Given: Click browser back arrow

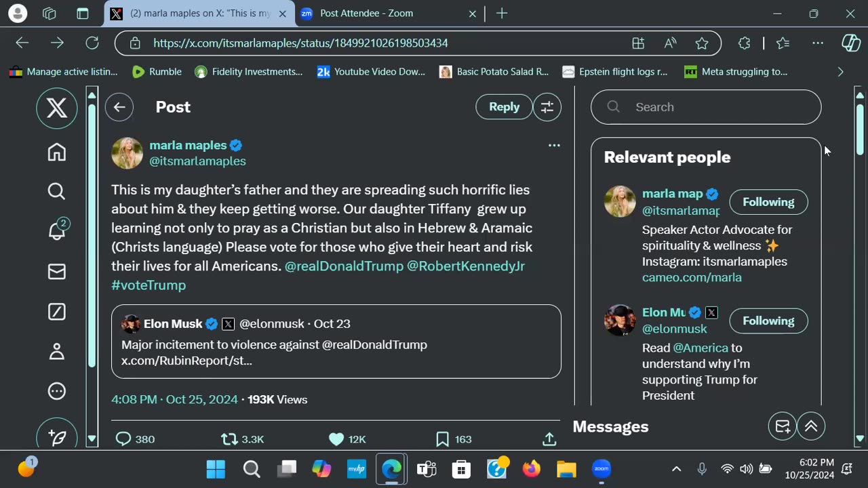Looking at the screenshot, I should (22, 43).
